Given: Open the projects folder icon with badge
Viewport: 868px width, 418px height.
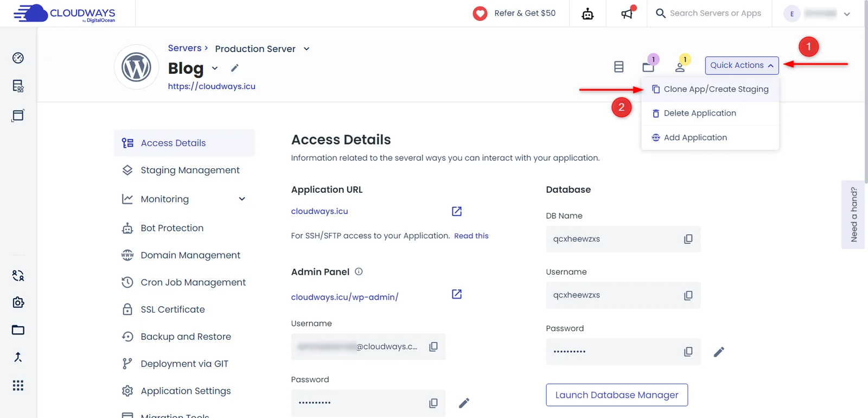Looking at the screenshot, I should click(649, 66).
